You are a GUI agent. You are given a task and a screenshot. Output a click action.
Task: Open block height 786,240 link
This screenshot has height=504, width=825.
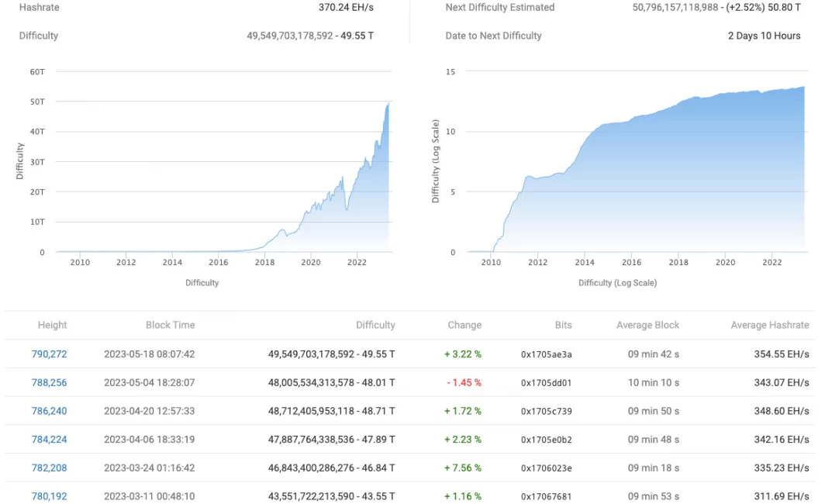tap(49, 411)
